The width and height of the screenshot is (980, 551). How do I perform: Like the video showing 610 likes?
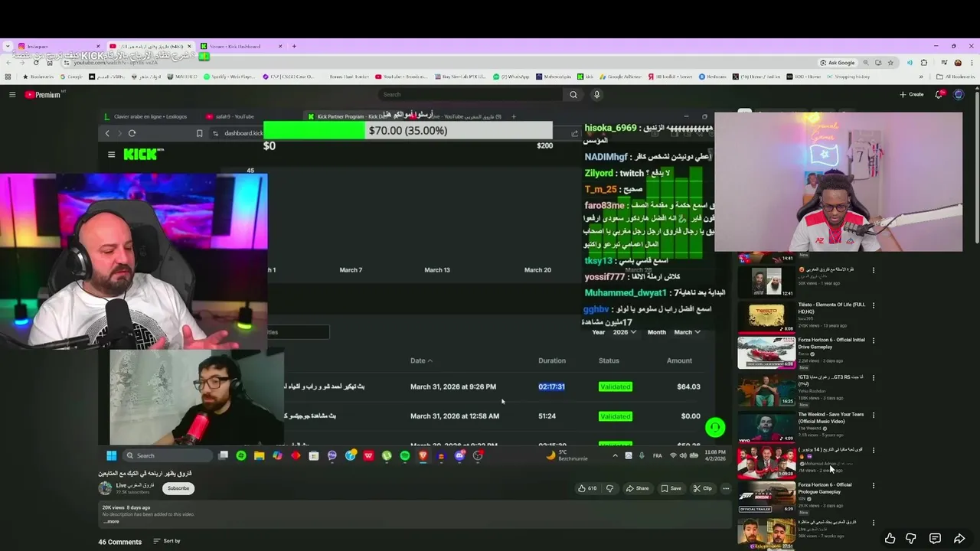pos(587,488)
